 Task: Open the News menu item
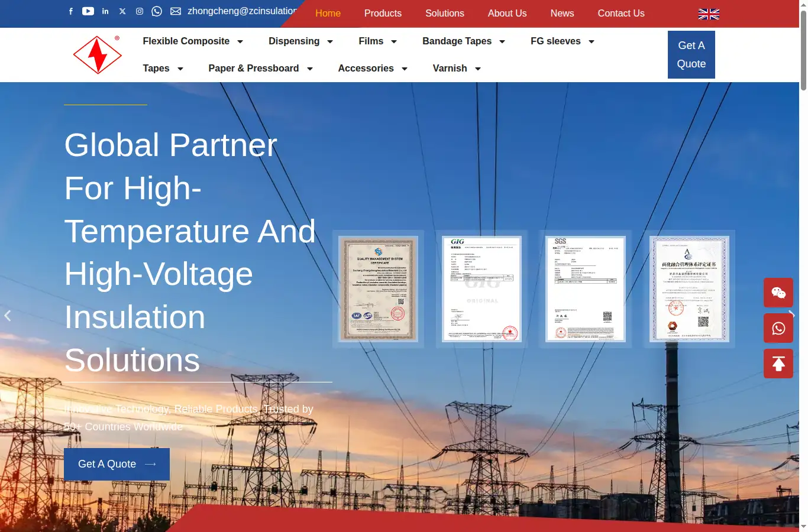pyautogui.click(x=562, y=14)
